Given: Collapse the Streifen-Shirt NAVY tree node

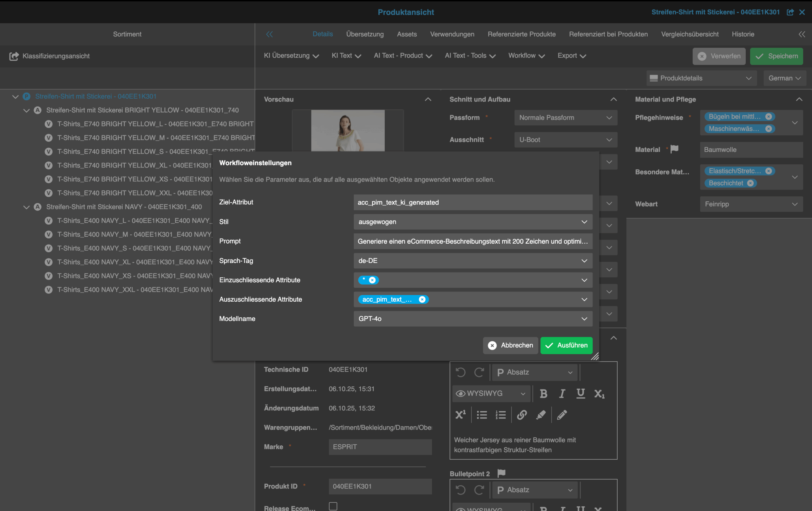Looking at the screenshot, I should click(x=26, y=207).
